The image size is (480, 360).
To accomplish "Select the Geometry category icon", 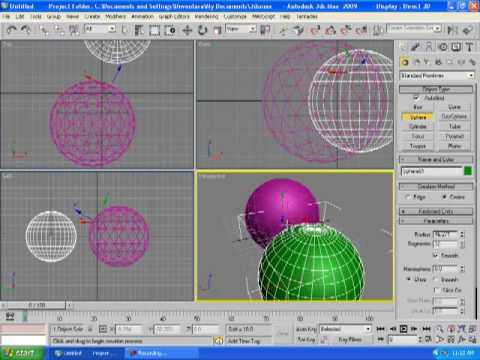I will coord(405,62).
